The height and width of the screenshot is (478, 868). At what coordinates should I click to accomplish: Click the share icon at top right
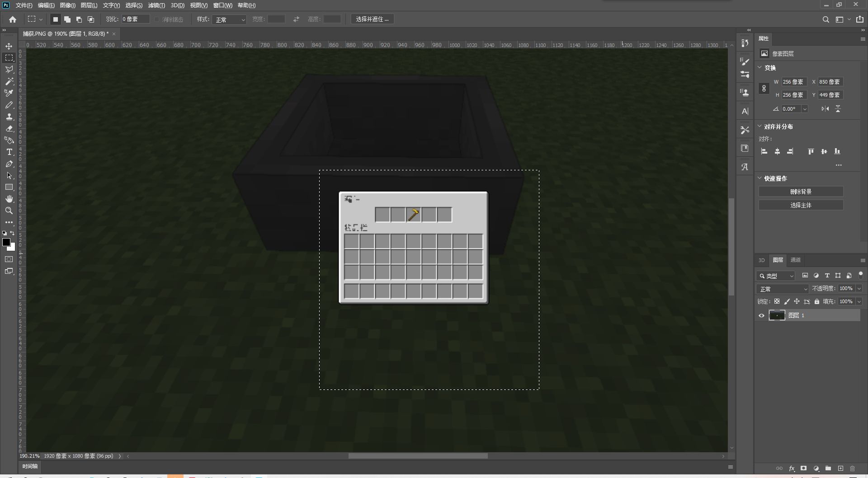click(859, 19)
